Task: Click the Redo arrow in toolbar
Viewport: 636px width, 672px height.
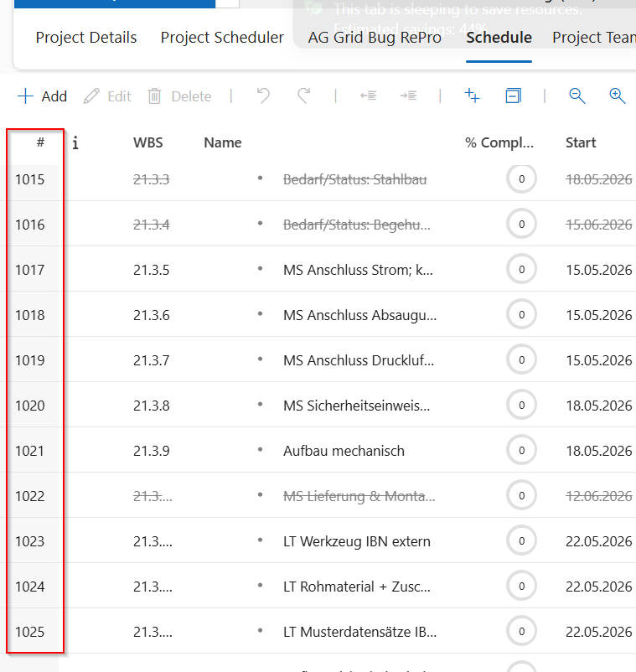Action: 303,96
